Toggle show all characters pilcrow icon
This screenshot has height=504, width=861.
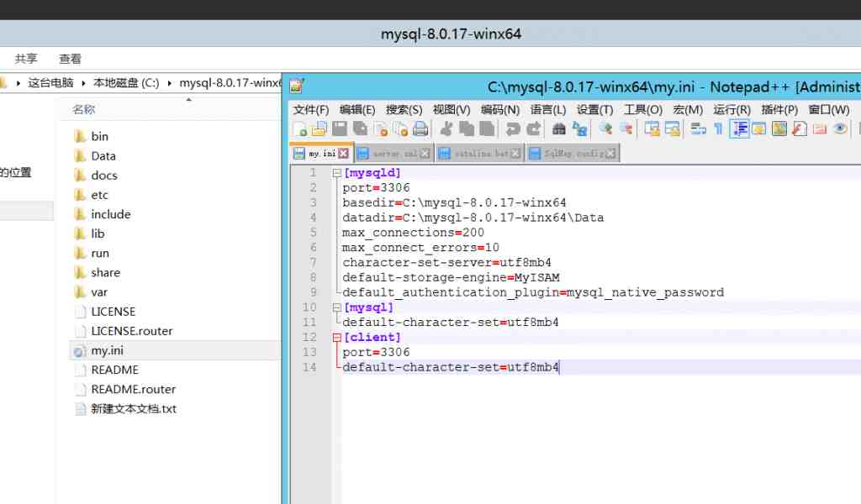[718, 129]
